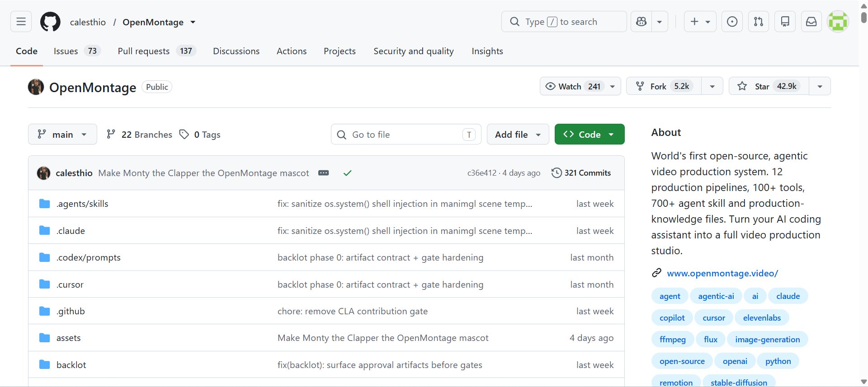Select the python topic tag

(778, 361)
